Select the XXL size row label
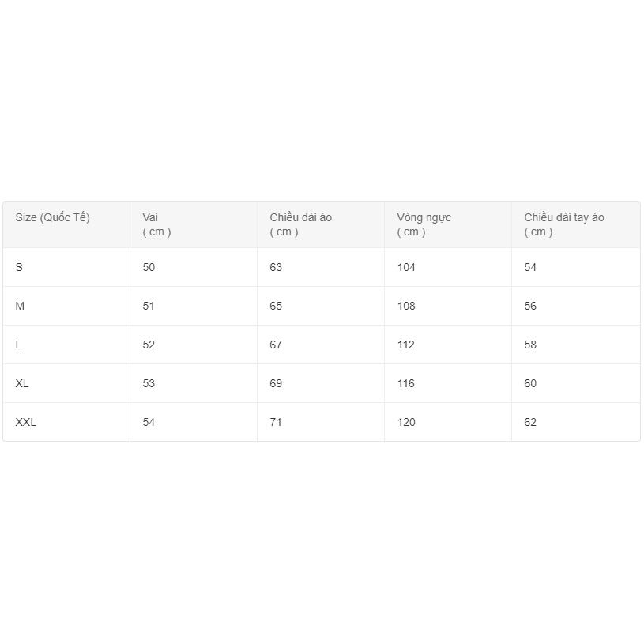 pos(26,422)
